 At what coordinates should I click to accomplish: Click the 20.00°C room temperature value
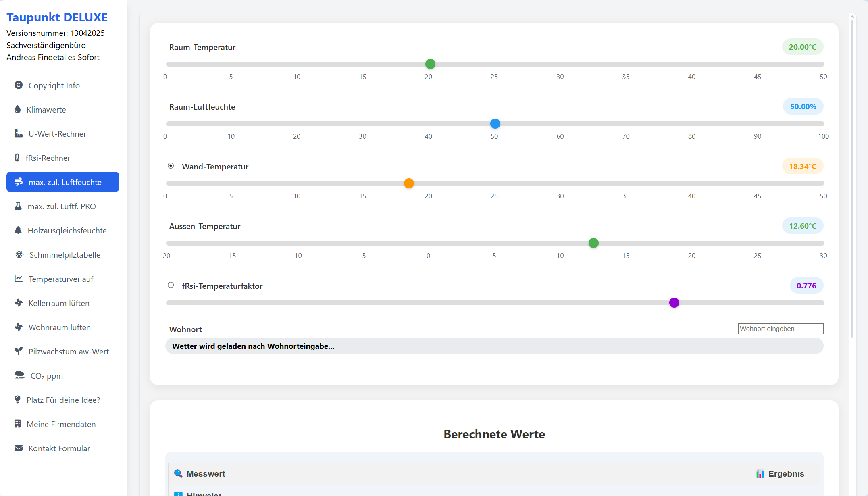click(802, 47)
